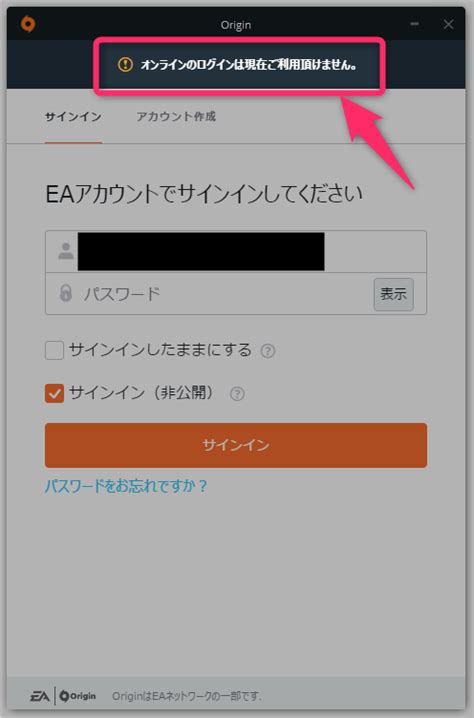
Task: Click the Origin logo in title bar
Action: (x=28, y=24)
